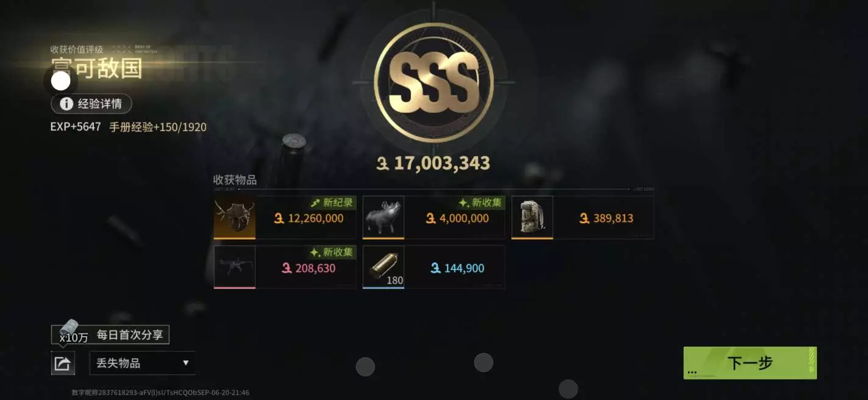Select the pig statue item icon

coord(383,217)
